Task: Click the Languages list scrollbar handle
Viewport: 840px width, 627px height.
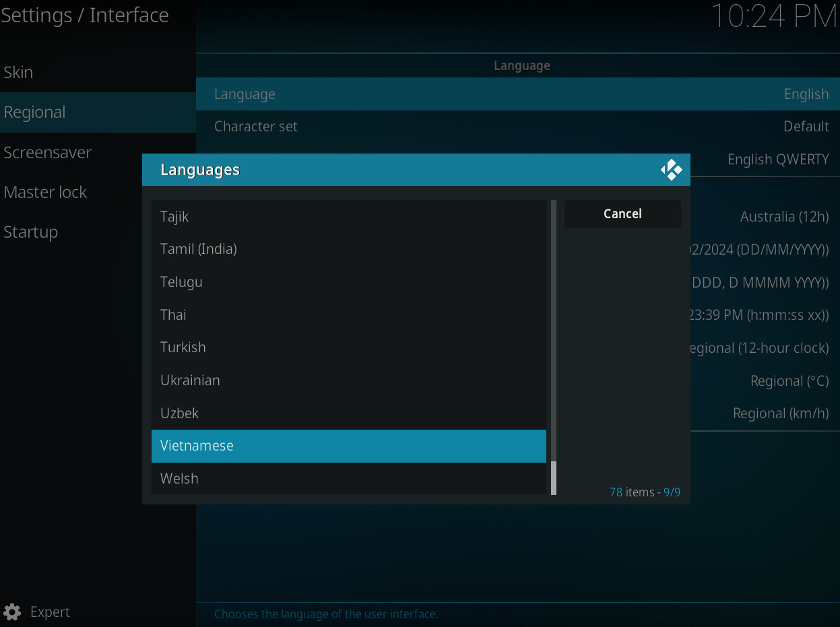Action: point(554,477)
